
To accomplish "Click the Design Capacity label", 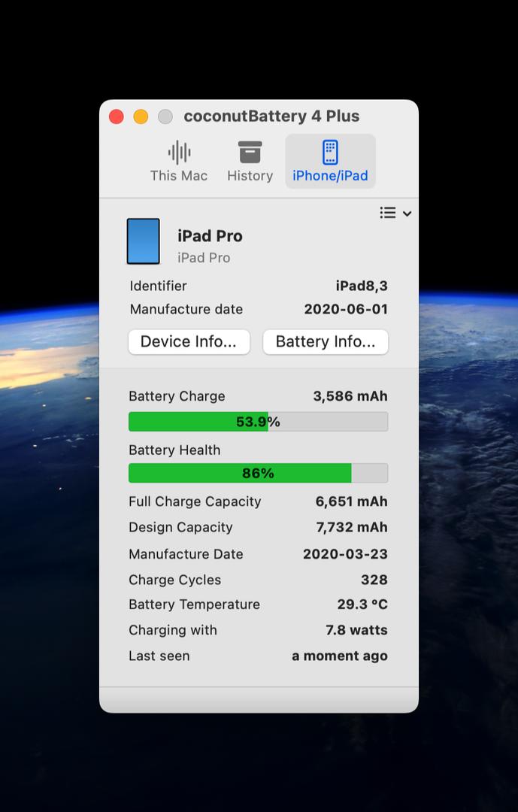I will click(180, 527).
